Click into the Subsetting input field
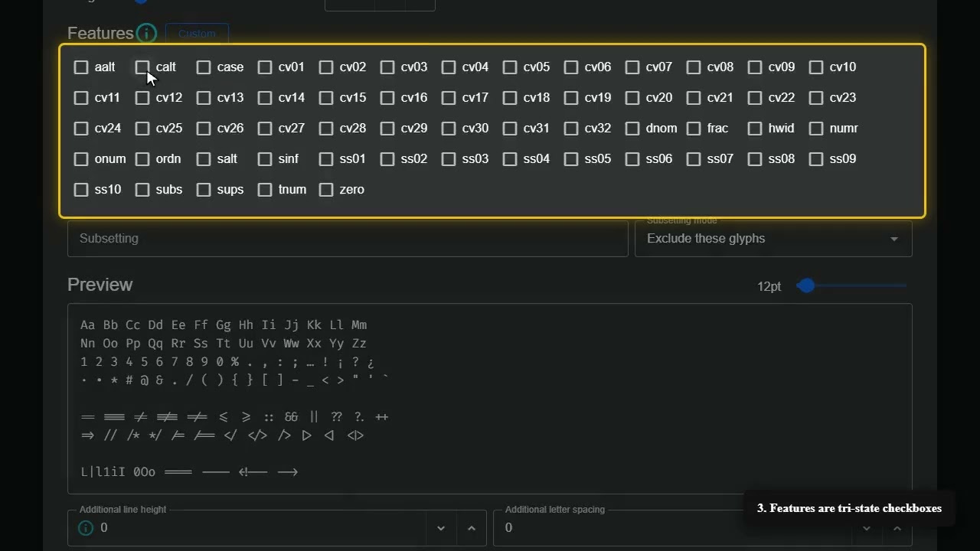980x551 pixels. click(348, 239)
